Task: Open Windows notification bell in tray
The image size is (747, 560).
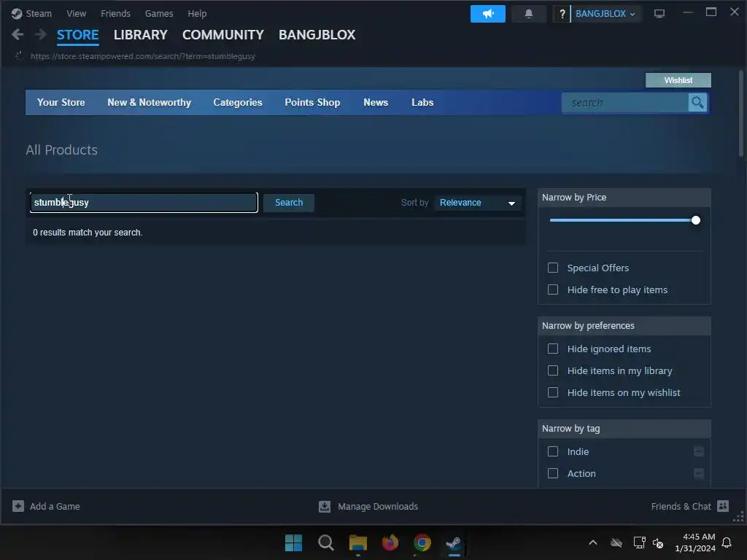Action: 727,542
